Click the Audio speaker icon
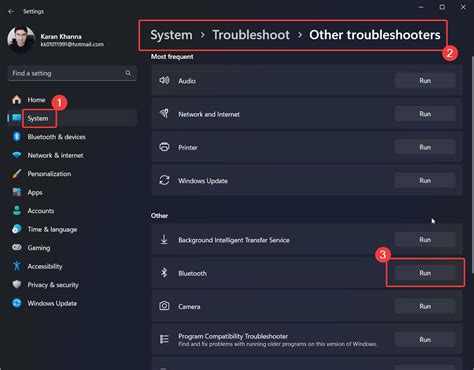 tap(164, 80)
